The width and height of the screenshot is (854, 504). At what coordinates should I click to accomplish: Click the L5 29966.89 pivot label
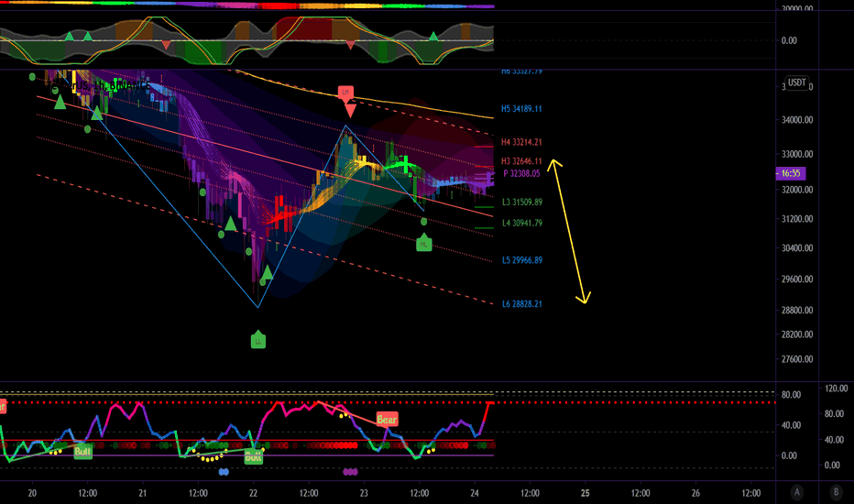pos(521,260)
